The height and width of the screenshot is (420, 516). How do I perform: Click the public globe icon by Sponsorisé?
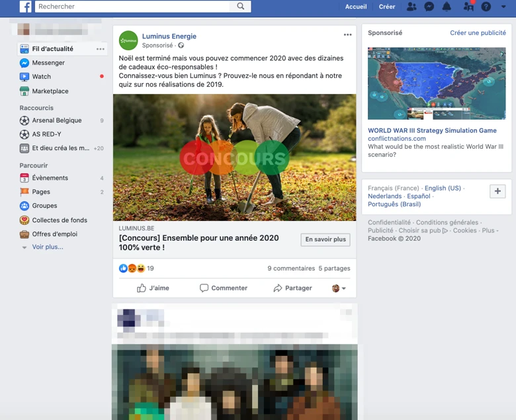181,46
